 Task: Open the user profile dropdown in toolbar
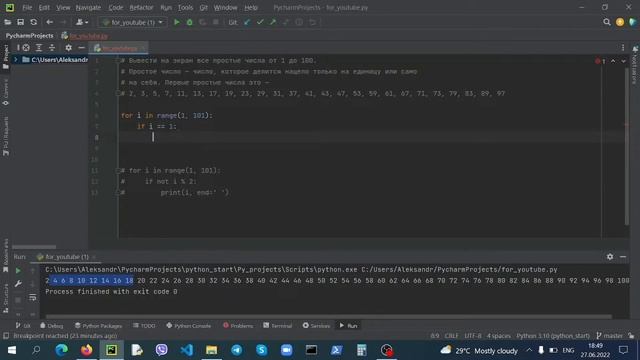point(82,22)
